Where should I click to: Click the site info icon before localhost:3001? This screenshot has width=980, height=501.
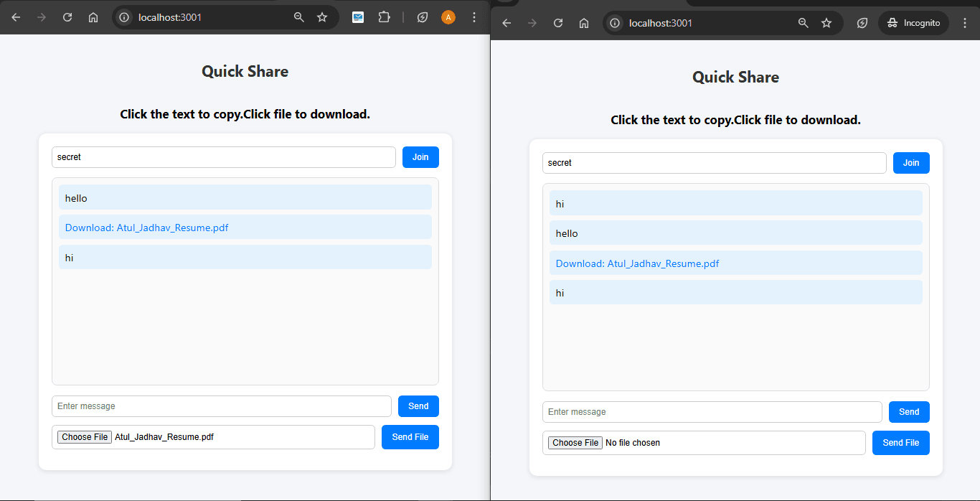(x=124, y=17)
